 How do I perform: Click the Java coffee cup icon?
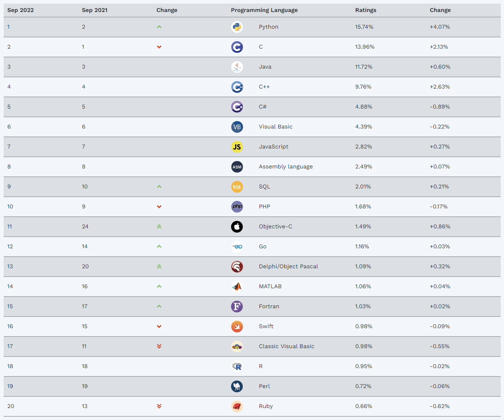click(237, 67)
